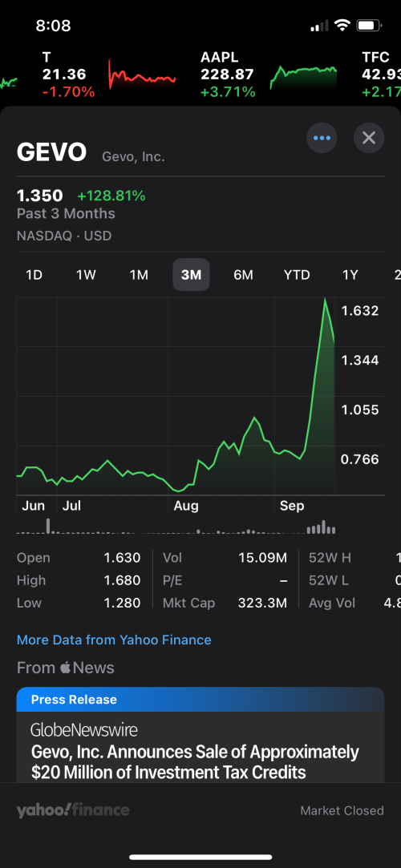This screenshot has height=868, width=401.
Task: Close the GEVO detail sheet
Action: 369,138
